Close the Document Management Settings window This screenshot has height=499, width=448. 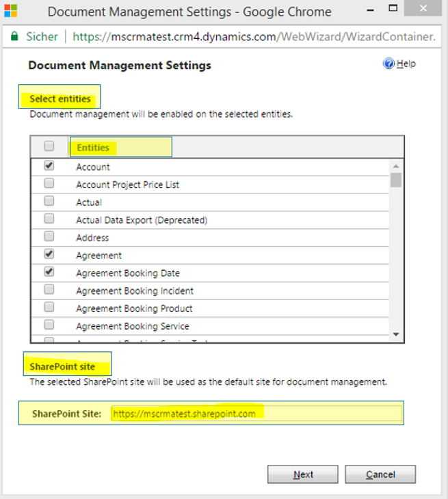pyautogui.click(x=423, y=8)
